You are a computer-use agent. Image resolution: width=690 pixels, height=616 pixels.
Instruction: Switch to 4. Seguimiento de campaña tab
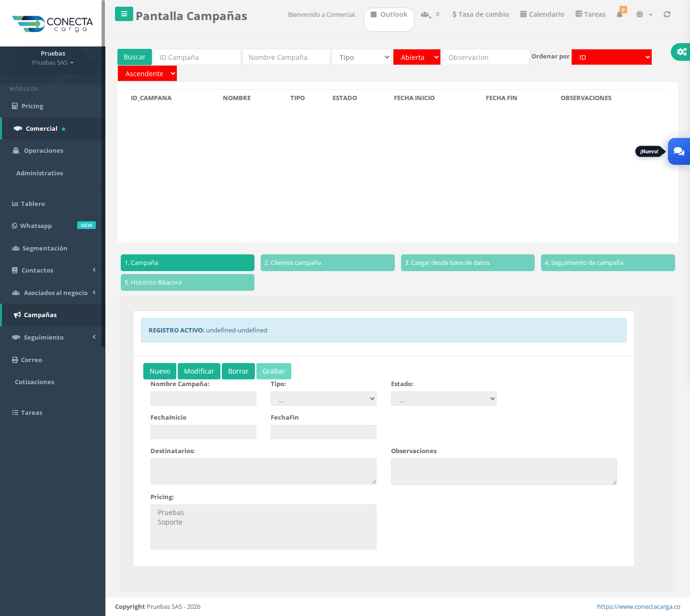(608, 262)
